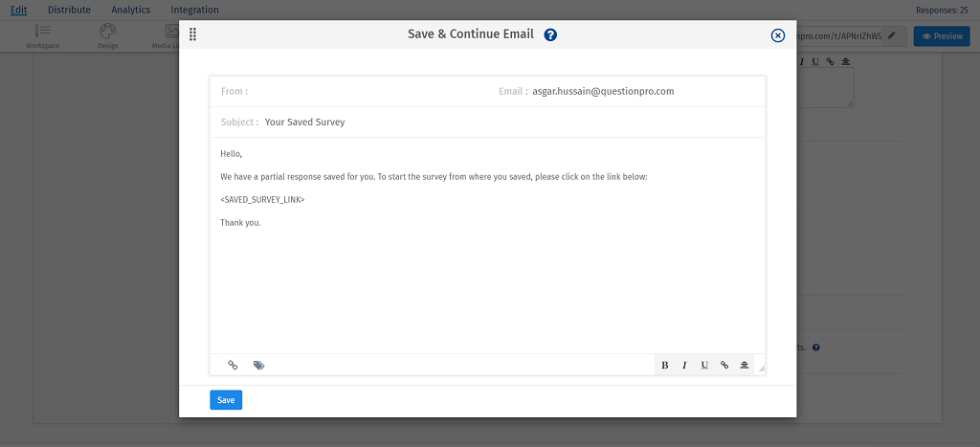This screenshot has width=980, height=447.
Task: Open the Design palette icon in the background
Action: click(108, 36)
